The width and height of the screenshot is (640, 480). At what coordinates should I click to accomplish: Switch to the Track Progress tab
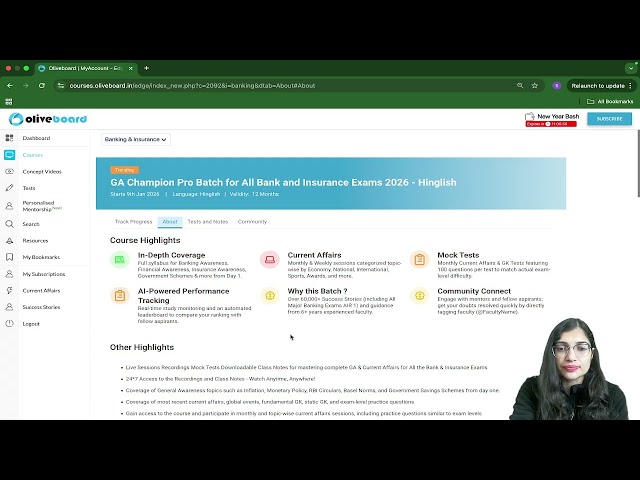click(133, 221)
